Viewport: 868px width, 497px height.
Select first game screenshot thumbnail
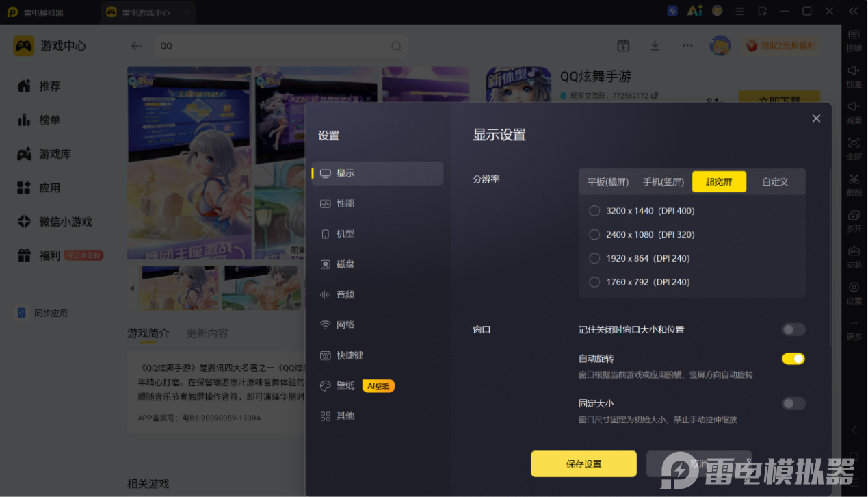point(179,288)
